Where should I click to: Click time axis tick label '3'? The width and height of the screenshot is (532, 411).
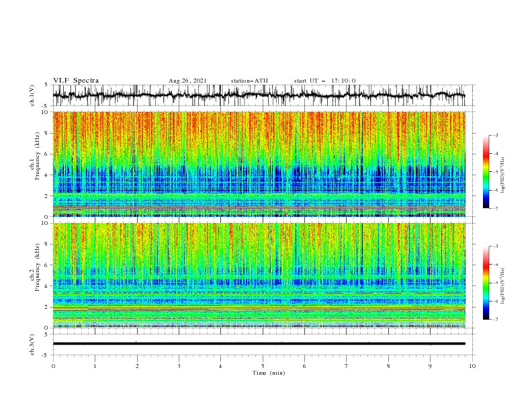coord(179,366)
